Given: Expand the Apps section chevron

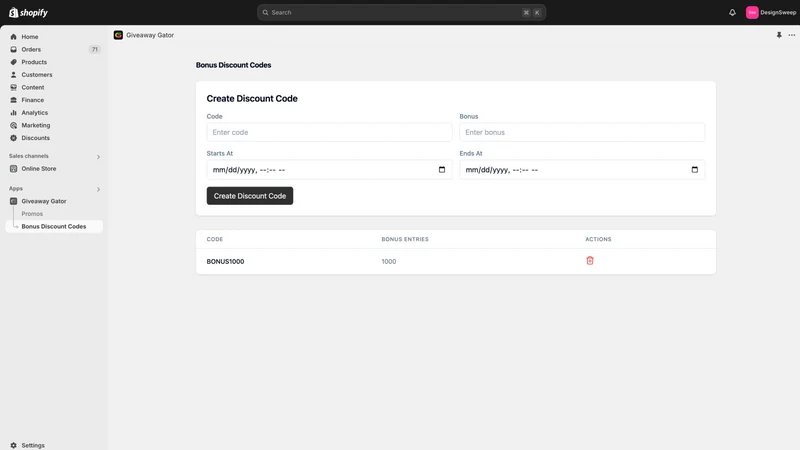Looking at the screenshot, I should point(98,189).
